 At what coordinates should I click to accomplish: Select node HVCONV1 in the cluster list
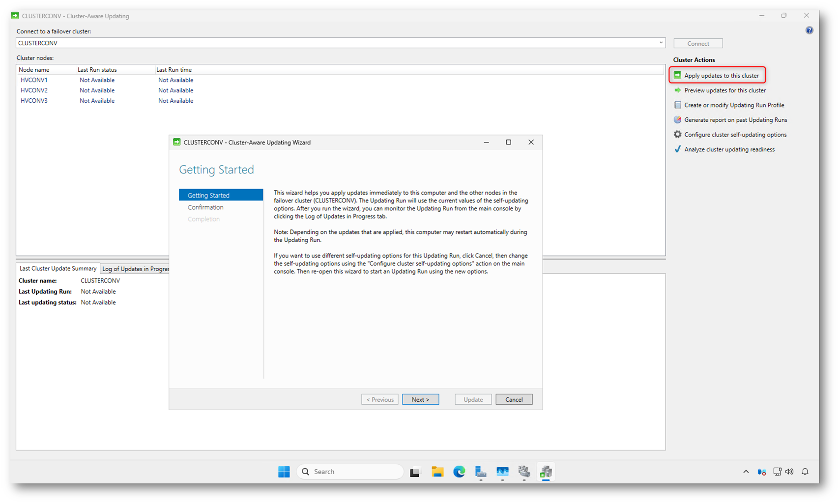point(34,80)
